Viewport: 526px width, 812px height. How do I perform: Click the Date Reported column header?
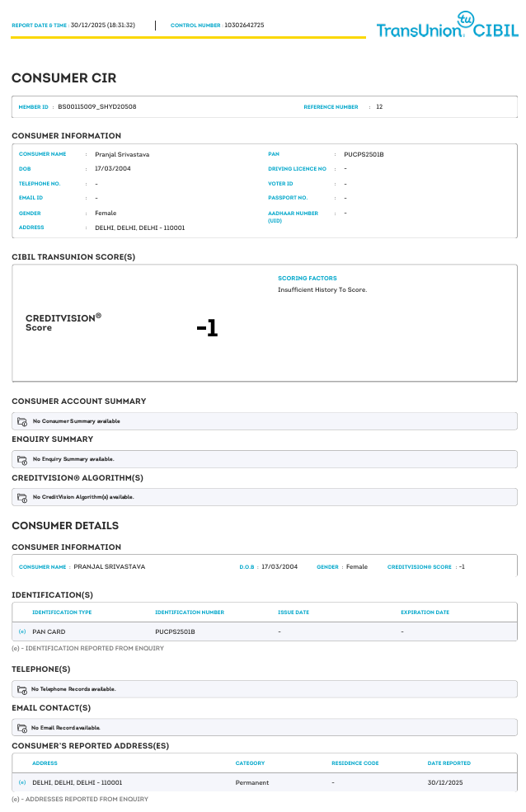point(449,763)
